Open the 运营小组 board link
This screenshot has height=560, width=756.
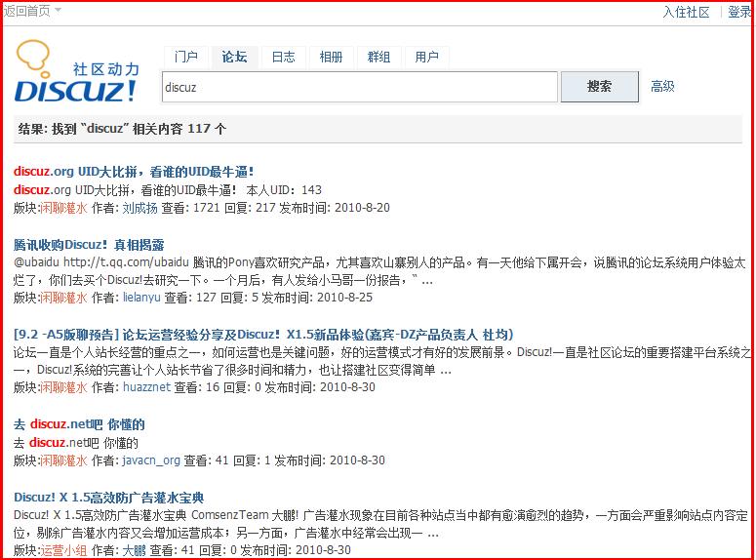tap(63, 550)
